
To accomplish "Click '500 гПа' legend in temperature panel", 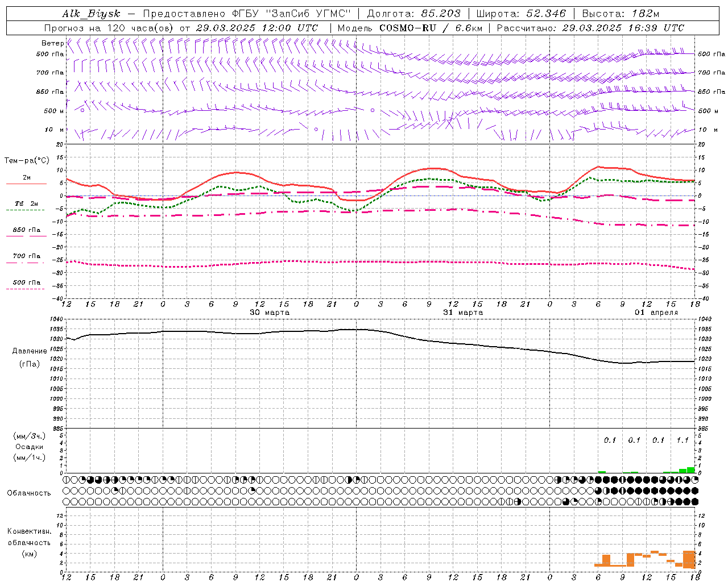I will [x=26, y=282].
